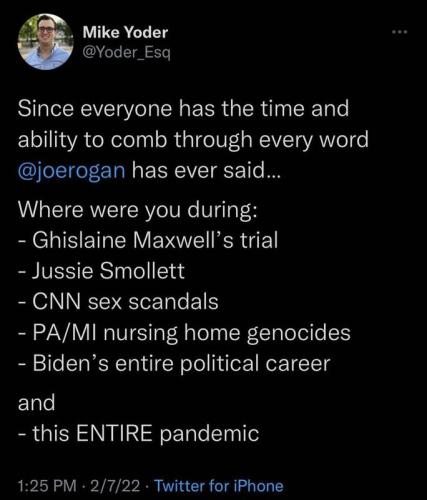Select the Biden's entire political career bullet
Screen dimensions: 427x500
point(174,363)
